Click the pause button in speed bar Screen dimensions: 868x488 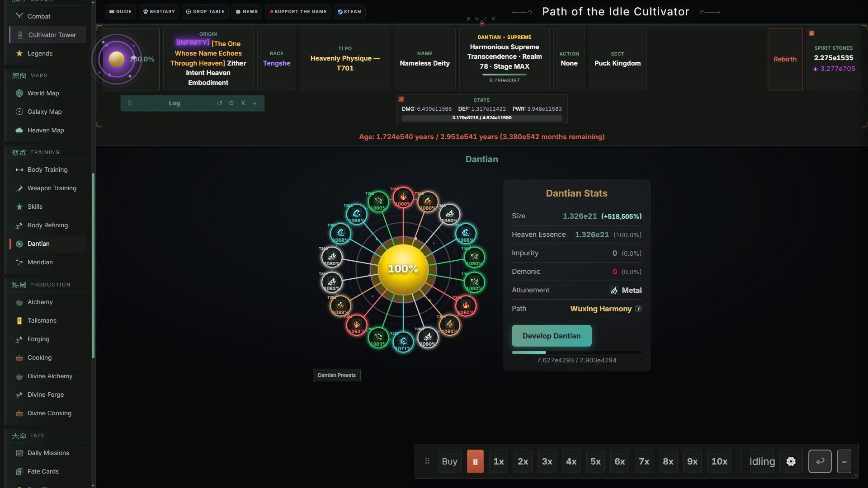pyautogui.click(x=475, y=461)
